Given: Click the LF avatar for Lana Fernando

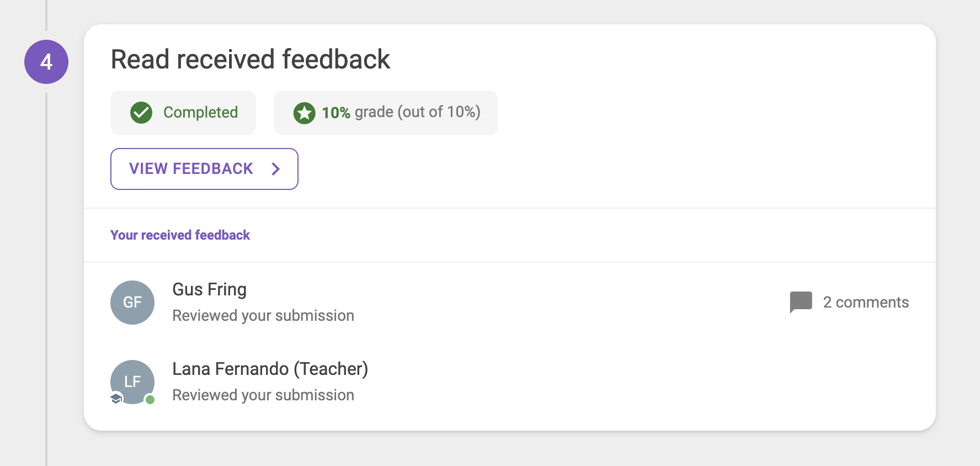Looking at the screenshot, I should click(132, 381).
